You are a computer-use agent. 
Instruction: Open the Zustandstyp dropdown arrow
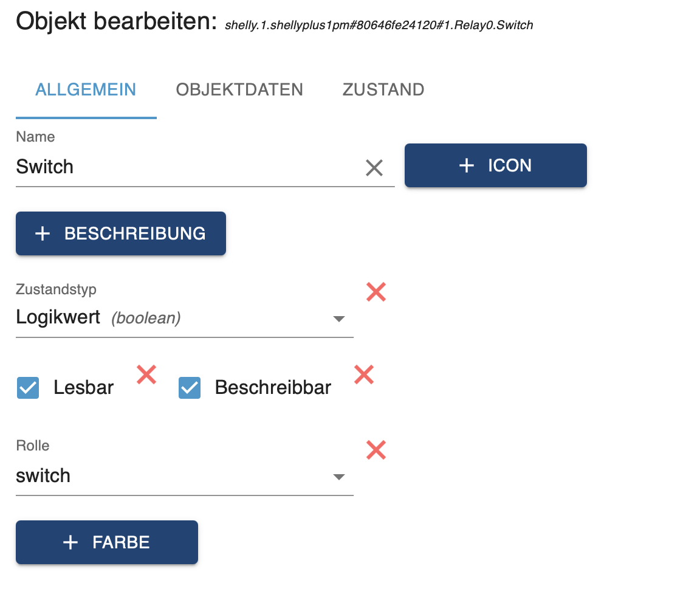[x=339, y=319]
